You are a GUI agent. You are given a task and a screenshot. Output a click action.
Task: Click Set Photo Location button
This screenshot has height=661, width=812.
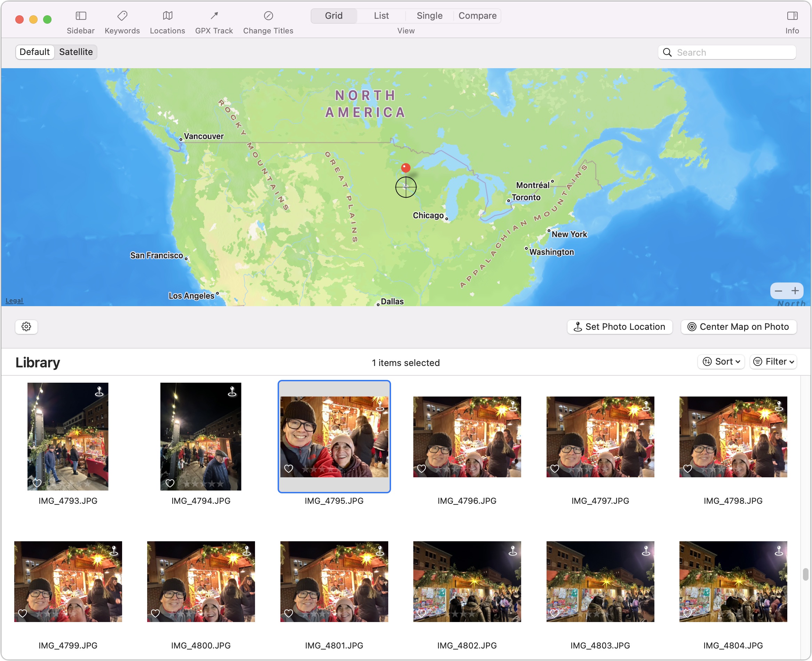(x=620, y=327)
